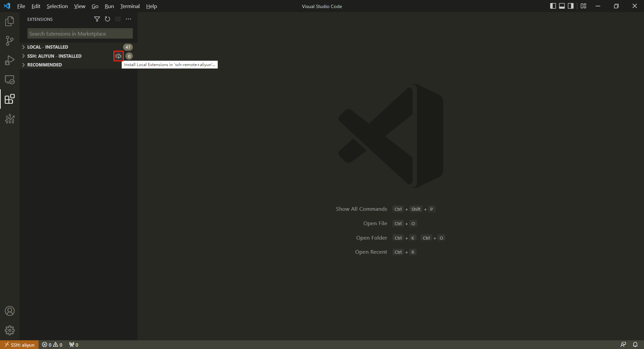Open the Remote Explorer view
The width and height of the screenshot is (644, 349).
pos(10,80)
